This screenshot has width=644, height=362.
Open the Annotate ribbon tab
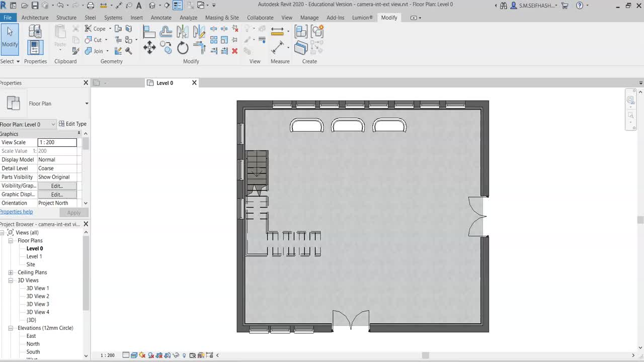click(x=161, y=18)
